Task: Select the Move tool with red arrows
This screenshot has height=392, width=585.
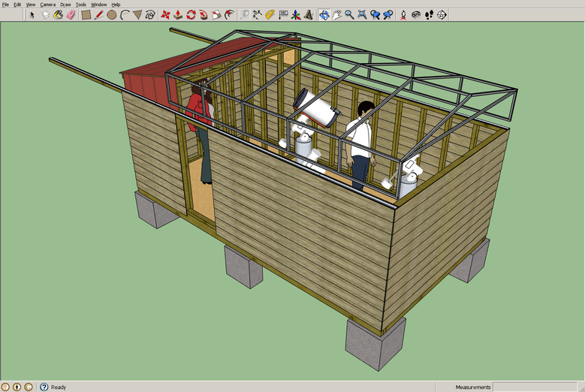Action: coord(165,15)
